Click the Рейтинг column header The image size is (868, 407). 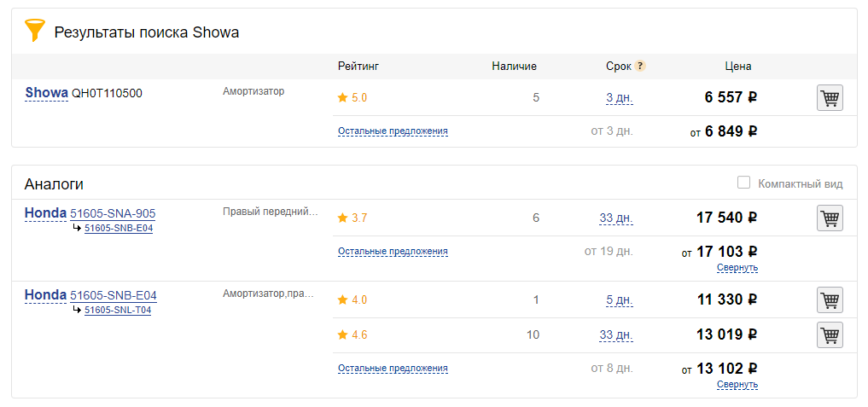(358, 66)
